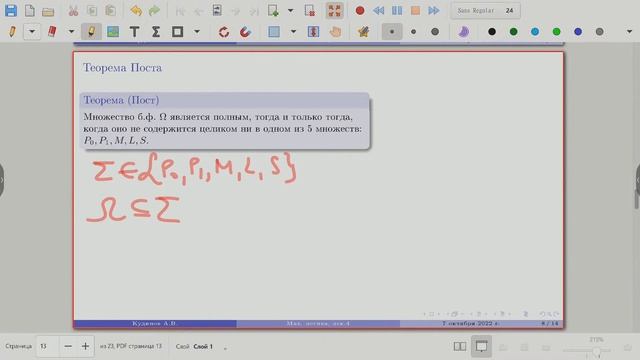Adjust the zoom slider
The width and height of the screenshot is (640, 360).
[587, 351]
